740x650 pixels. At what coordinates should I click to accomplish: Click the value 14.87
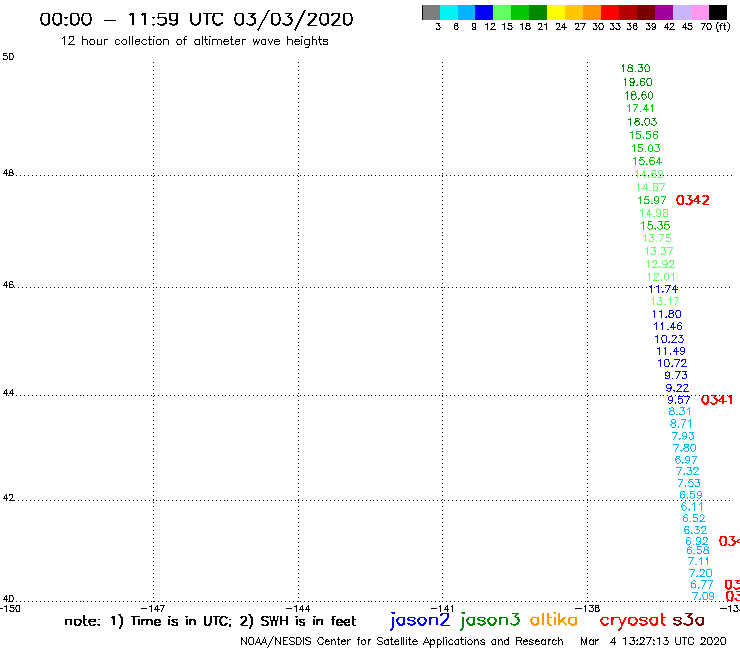650,187
